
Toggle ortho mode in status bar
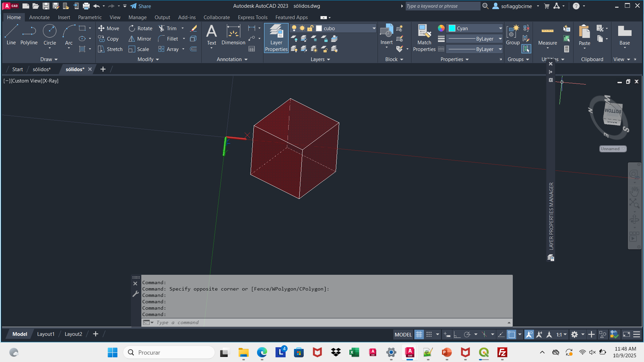[457, 334]
